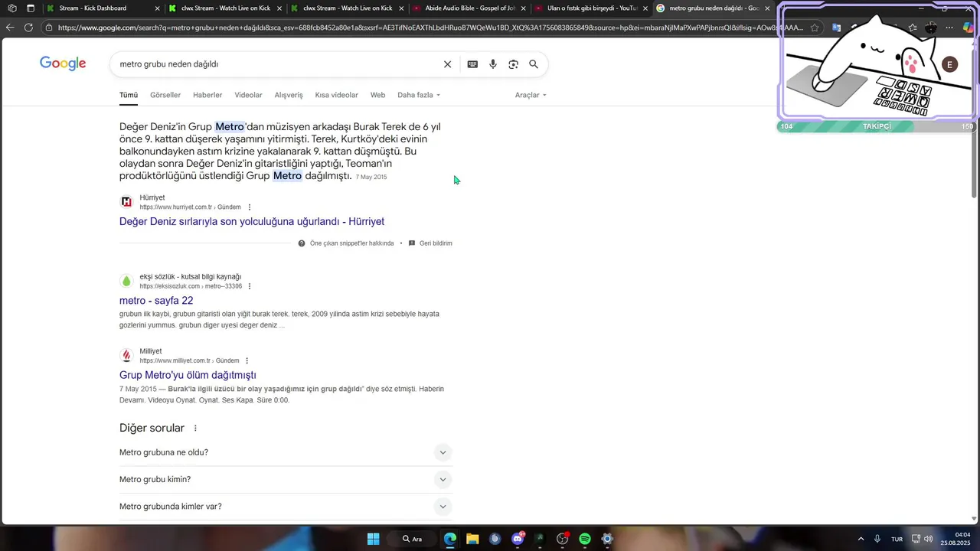Open options menu next to Diğer sorular
Viewport: 980px width, 551px height.
pyautogui.click(x=195, y=429)
